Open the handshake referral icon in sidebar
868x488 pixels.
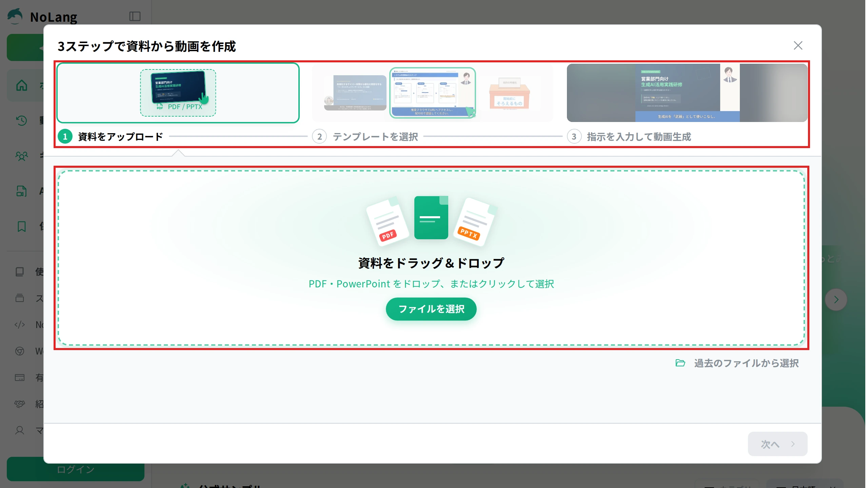click(20, 404)
